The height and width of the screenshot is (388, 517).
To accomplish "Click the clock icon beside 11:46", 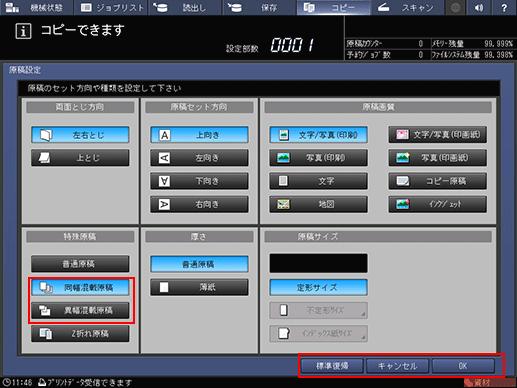I will [x=6, y=382].
